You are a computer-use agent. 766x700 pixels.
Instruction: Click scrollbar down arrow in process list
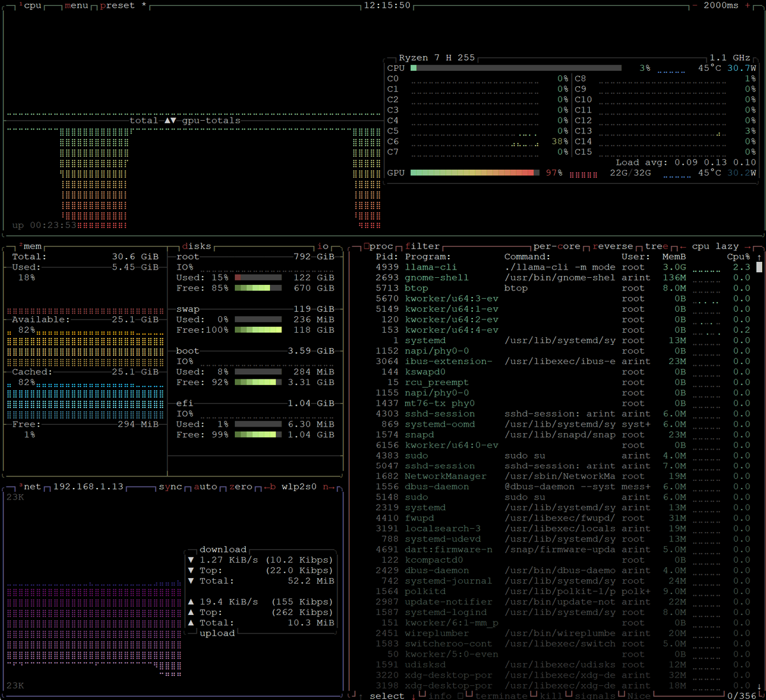pyautogui.click(x=759, y=686)
